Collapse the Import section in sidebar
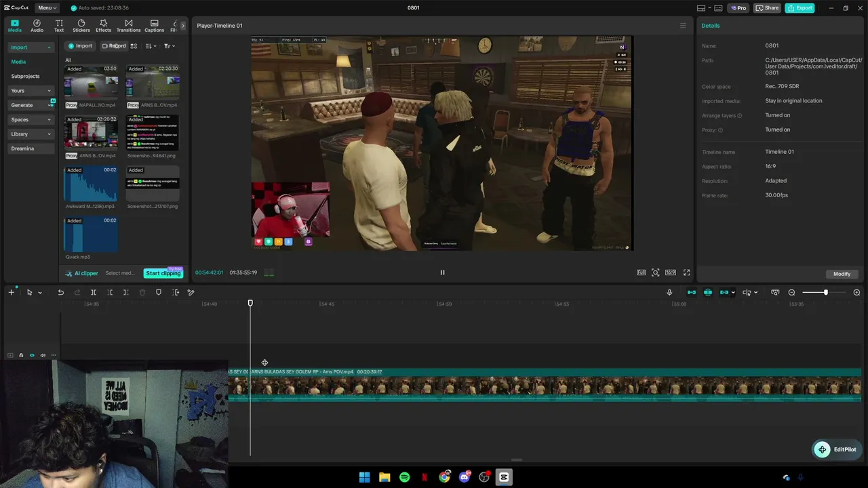868x488 pixels. pos(31,47)
